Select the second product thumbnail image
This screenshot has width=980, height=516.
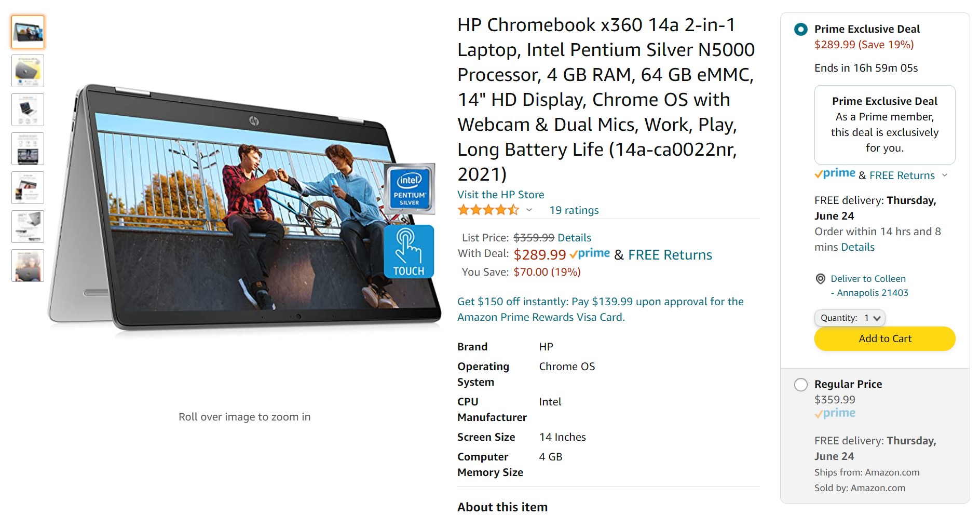point(28,71)
